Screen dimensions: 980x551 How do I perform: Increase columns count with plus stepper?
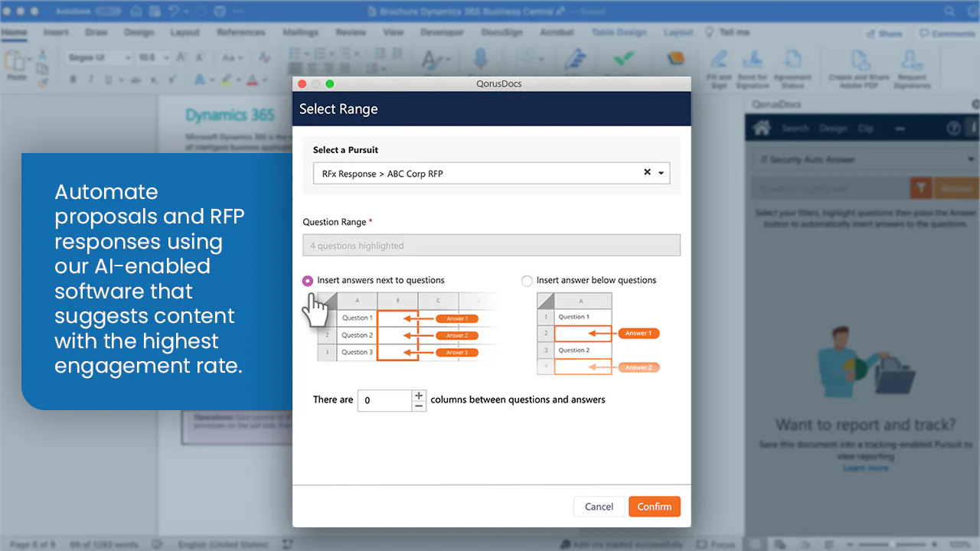tap(419, 396)
